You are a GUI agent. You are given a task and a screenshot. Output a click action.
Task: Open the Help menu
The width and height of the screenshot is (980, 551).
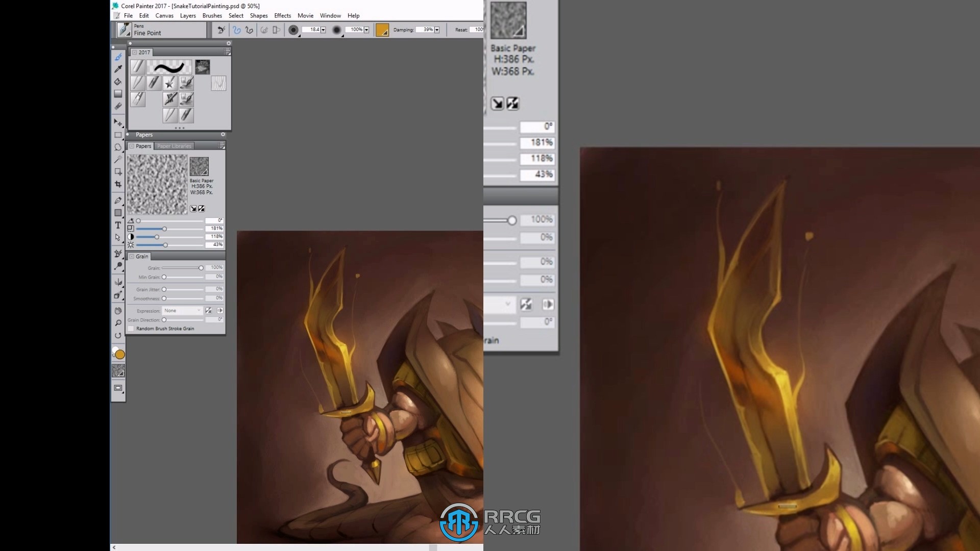click(x=353, y=16)
